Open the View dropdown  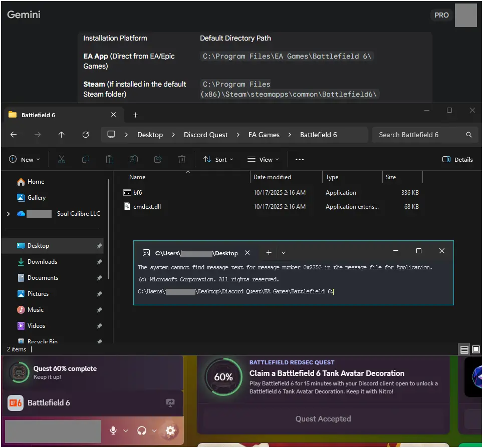tap(263, 159)
